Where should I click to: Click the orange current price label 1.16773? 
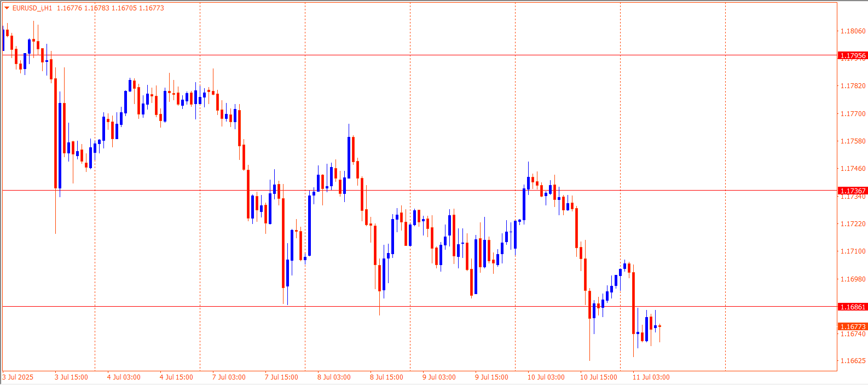pos(853,326)
